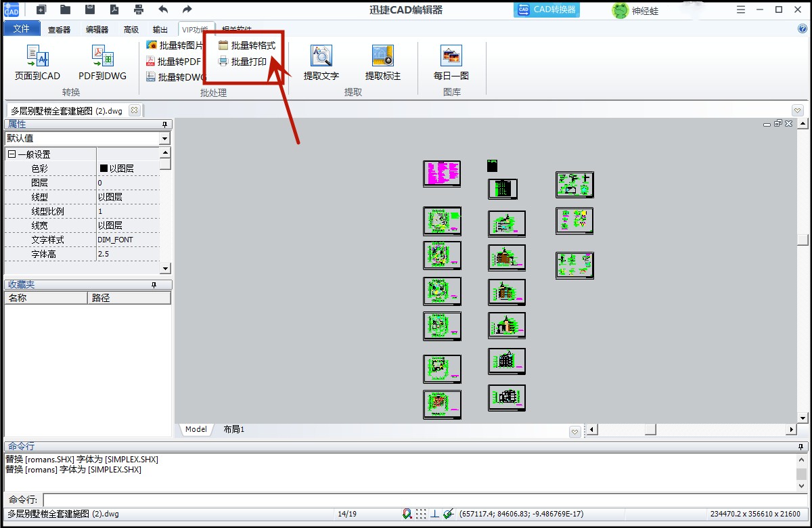The image size is (812, 528).
Task: Click the new drawing icon in title bar
Action: click(x=41, y=9)
